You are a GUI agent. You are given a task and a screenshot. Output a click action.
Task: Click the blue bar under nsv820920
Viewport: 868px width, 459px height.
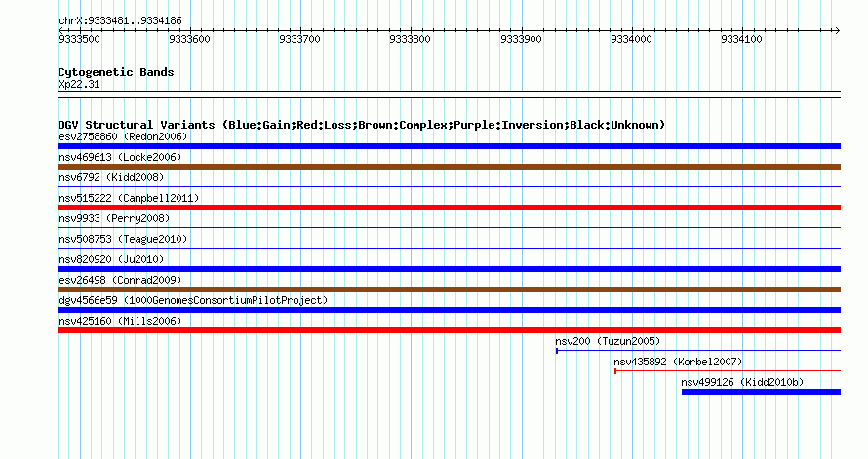[449, 269]
